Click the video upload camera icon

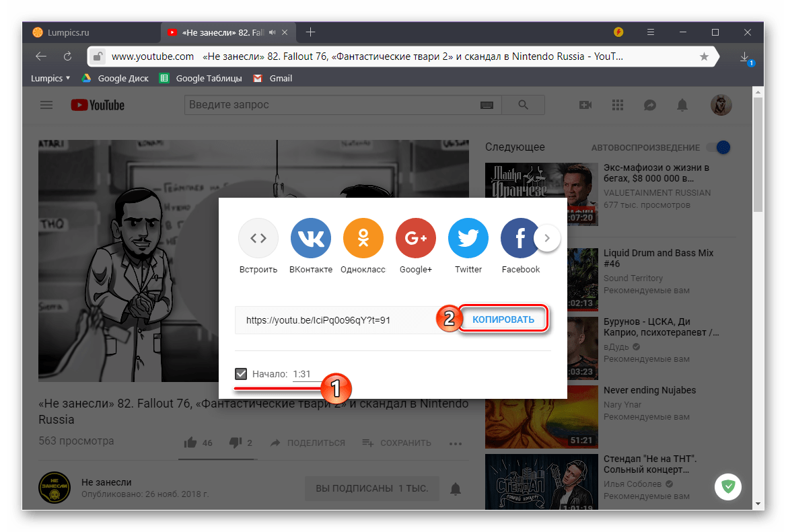coord(585,105)
